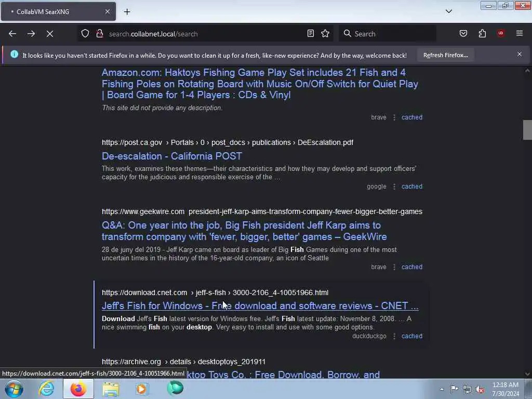Open cached link for Amazon Haktoys result

(412, 117)
